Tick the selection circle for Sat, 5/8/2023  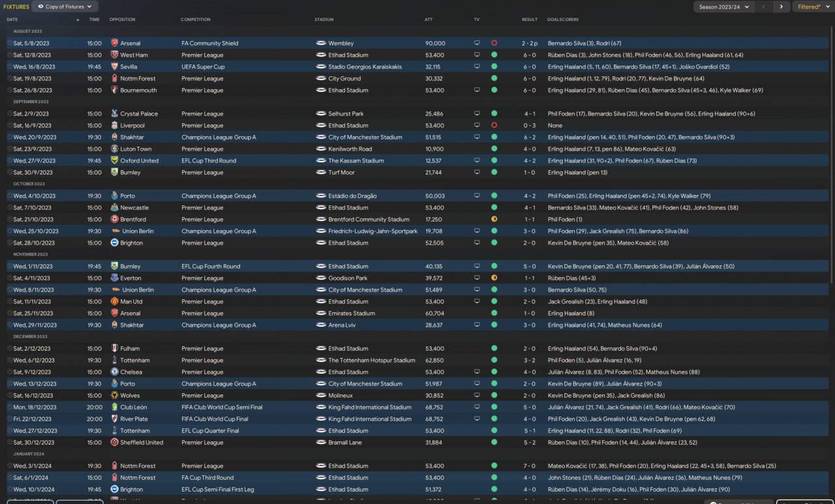10,43
